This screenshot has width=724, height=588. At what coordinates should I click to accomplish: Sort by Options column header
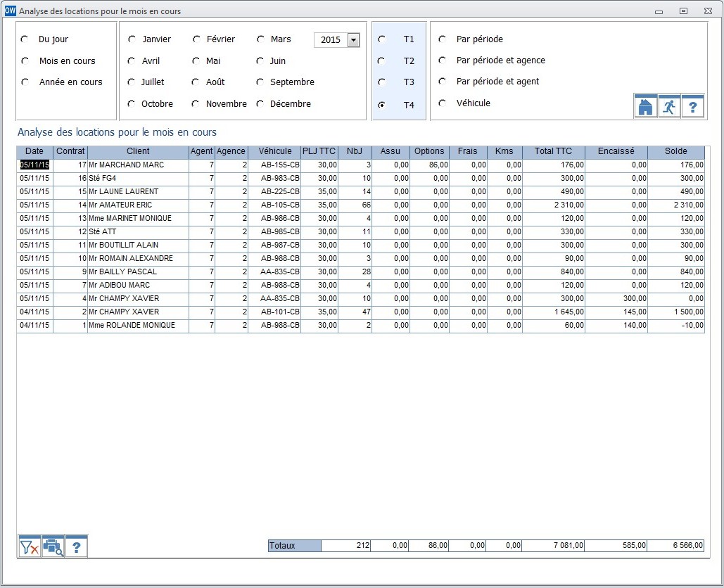coord(429,151)
